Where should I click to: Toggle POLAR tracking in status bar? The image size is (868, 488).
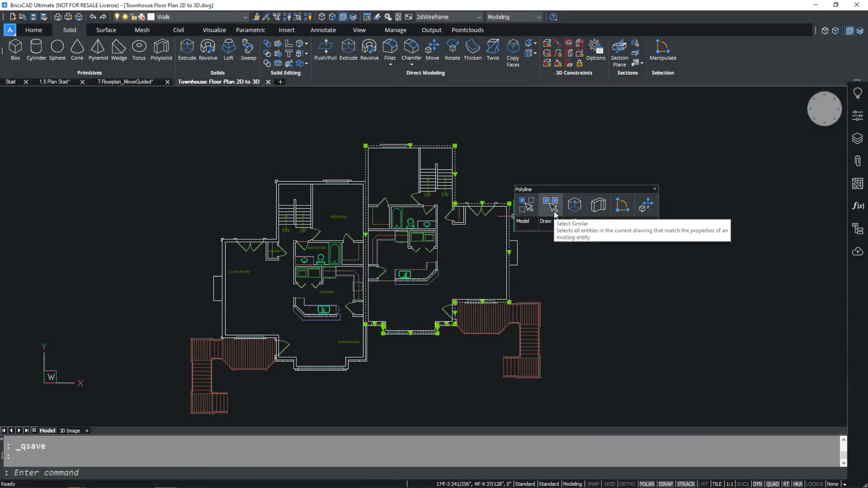pyautogui.click(x=647, y=484)
